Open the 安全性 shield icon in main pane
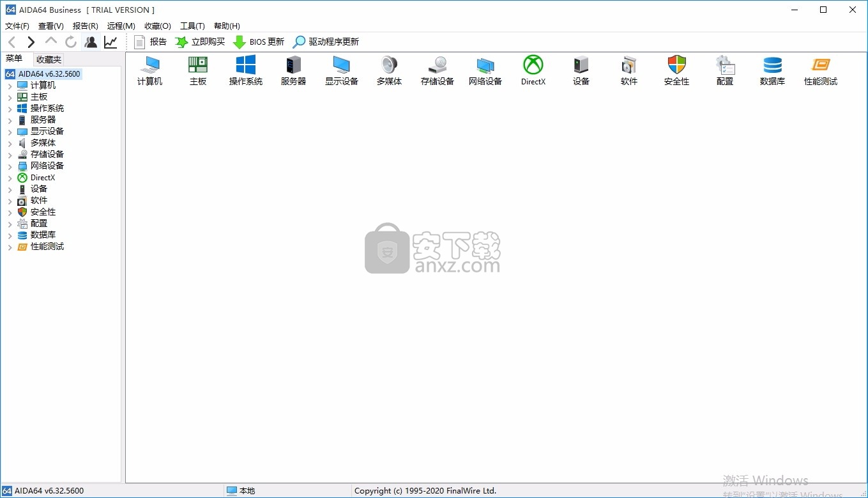 point(677,70)
